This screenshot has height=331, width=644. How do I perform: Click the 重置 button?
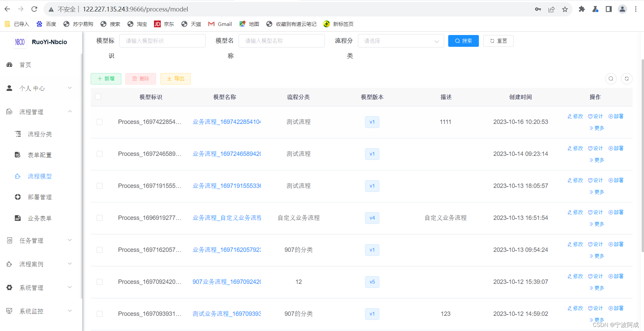[498, 41]
